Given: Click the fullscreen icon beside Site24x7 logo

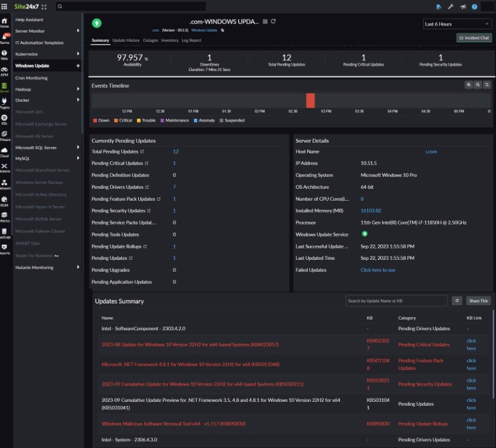Looking at the screenshot, I should click(44, 7).
